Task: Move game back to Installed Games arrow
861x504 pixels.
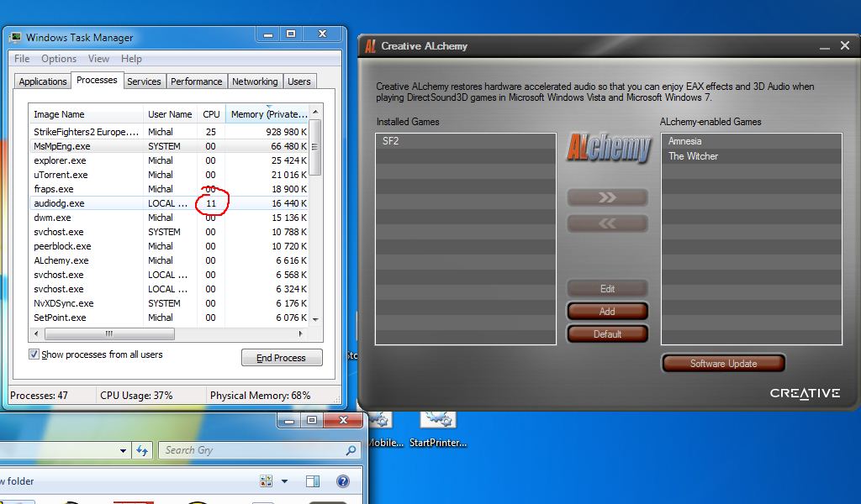Action: [607, 223]
